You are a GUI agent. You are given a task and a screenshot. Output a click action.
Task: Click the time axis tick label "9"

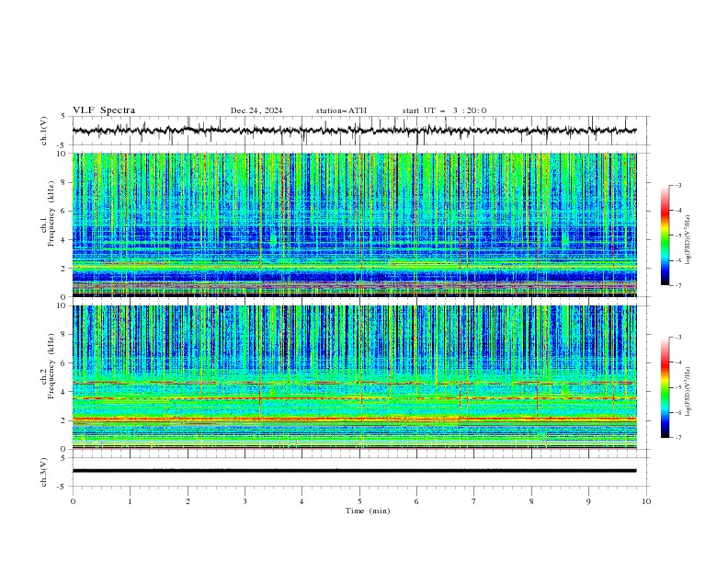588,501
